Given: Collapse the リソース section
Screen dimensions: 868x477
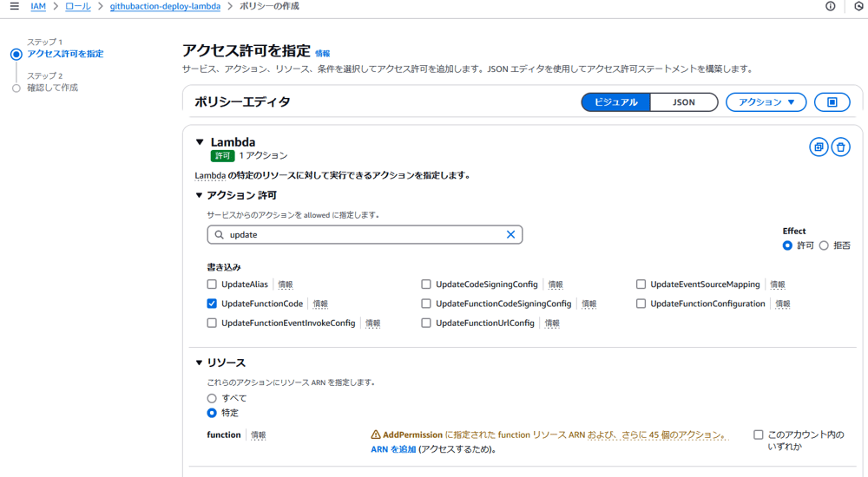Looking at the screenshot, I should (200, 363).
